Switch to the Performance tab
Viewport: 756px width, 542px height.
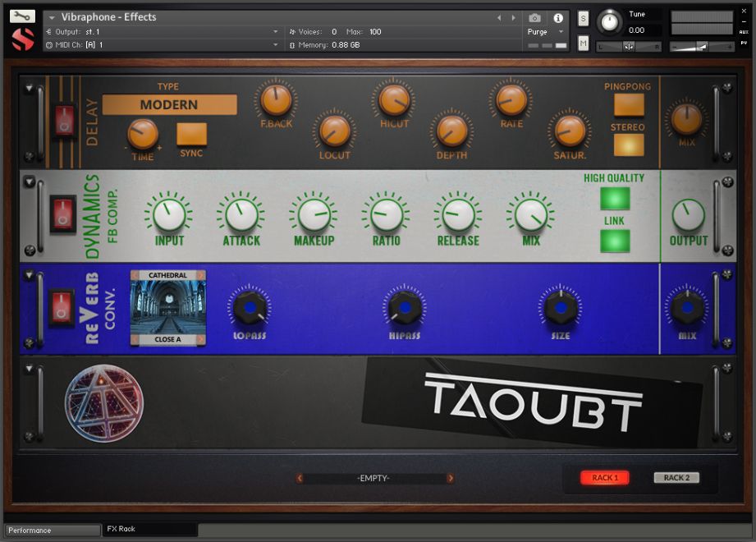[51, 530]
